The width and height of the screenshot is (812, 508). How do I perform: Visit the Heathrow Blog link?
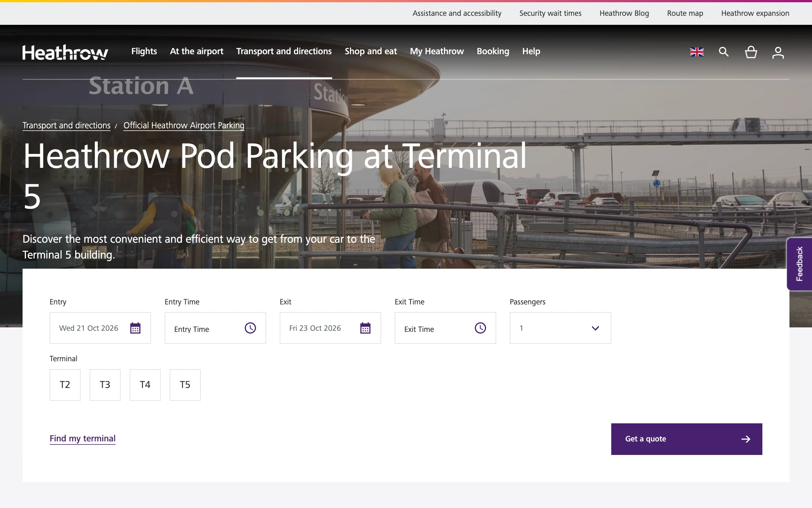point(624,13)
